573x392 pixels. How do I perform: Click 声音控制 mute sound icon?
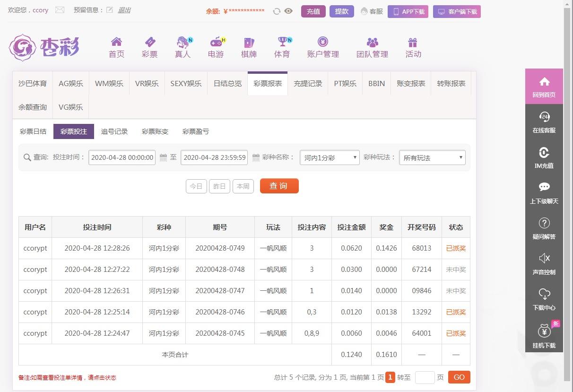coord(544,258)
